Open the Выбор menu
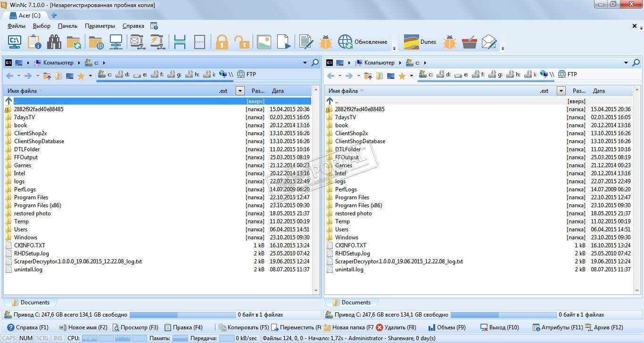644x343 pixels. pos(41,26)
